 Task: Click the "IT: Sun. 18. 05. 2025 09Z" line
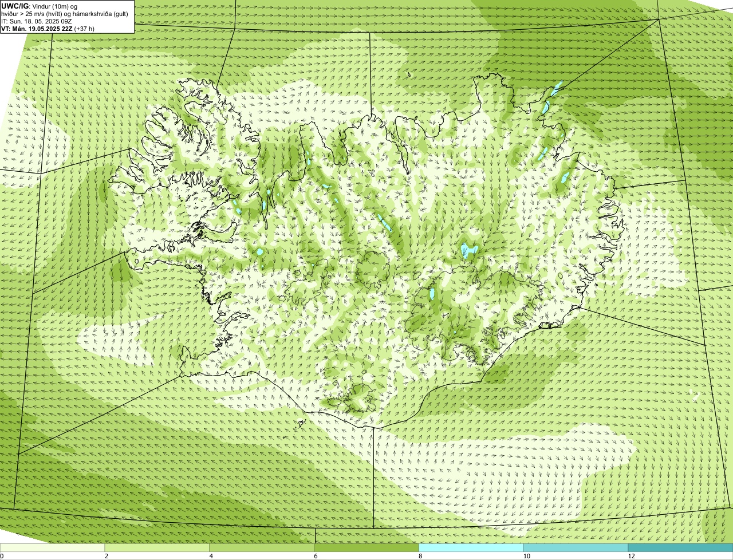tap(37, 21)
